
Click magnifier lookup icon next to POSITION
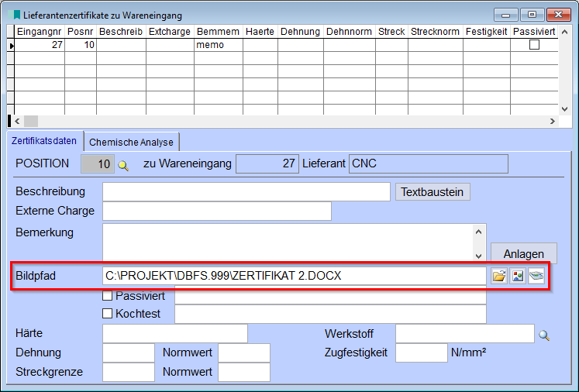pyautogui.click(x=123, y=165)
